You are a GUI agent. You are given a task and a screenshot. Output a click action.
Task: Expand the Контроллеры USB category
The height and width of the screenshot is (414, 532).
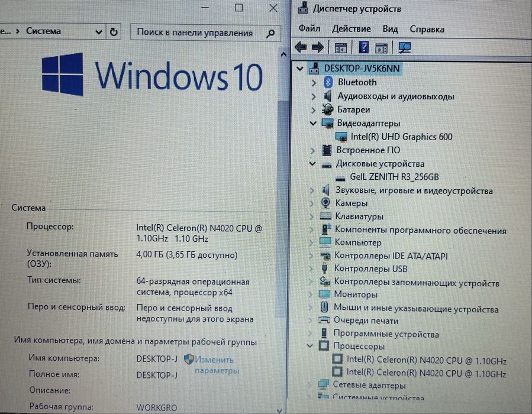click(311, 269)
